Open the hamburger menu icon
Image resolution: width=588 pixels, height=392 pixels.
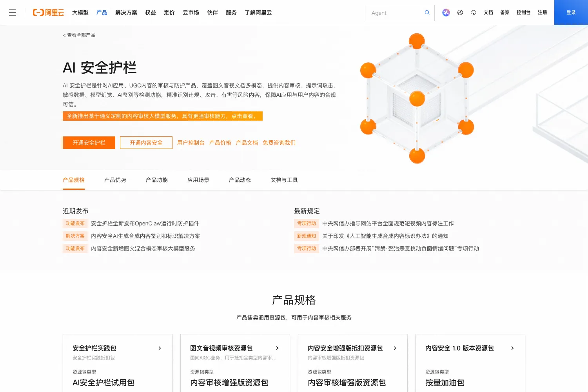(13, 13)
